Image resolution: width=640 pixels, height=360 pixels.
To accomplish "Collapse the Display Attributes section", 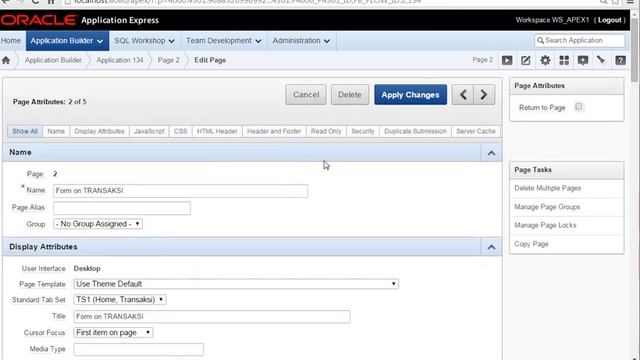I will 491,247.
